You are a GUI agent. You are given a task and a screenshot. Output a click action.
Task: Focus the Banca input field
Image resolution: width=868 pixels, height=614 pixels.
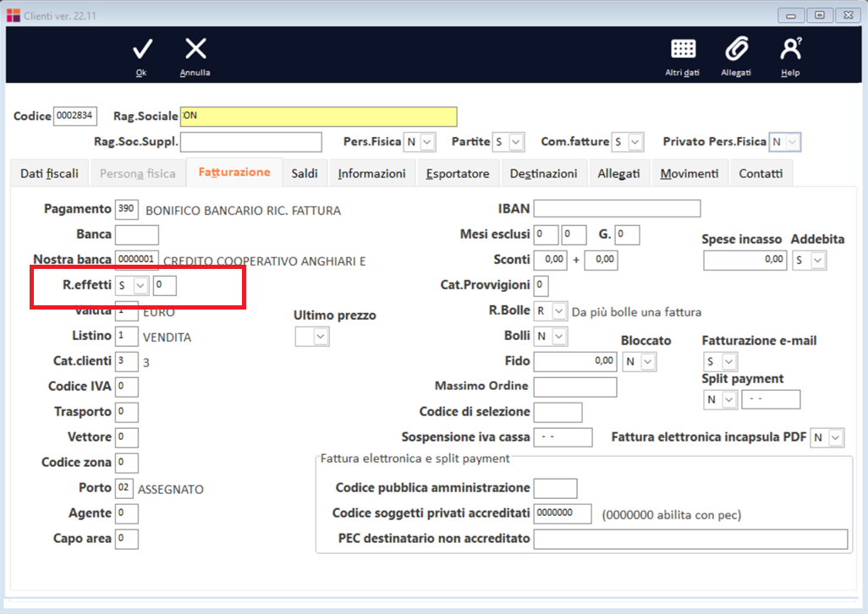[137, 234]
